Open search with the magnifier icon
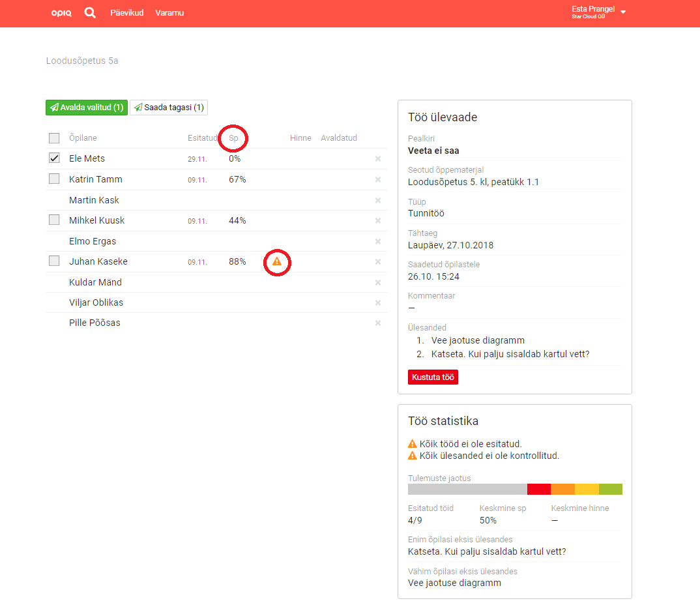 point(90,12)
